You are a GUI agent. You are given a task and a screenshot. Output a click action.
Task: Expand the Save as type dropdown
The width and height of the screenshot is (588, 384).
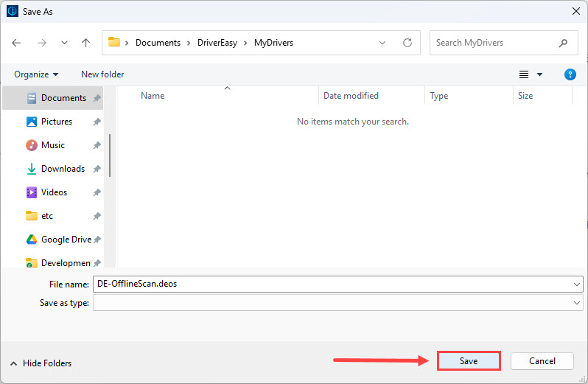coord(576,303)
